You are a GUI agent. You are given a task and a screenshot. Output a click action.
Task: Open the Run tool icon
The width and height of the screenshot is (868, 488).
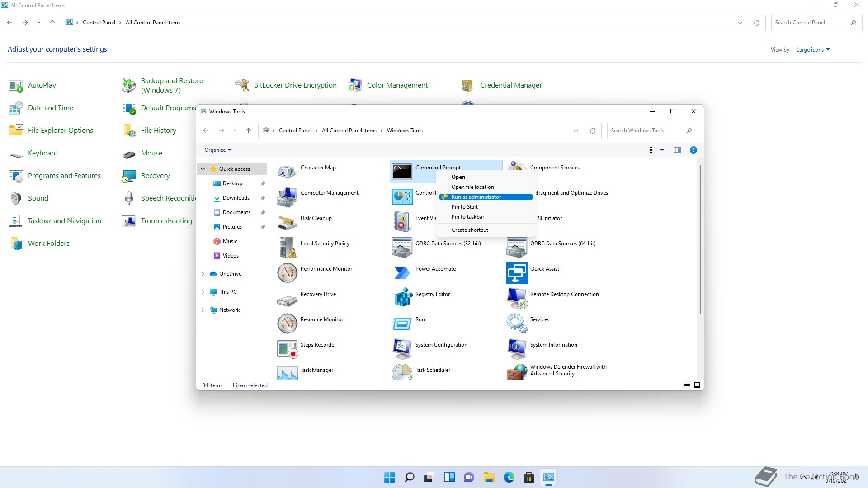click(402, 324)
